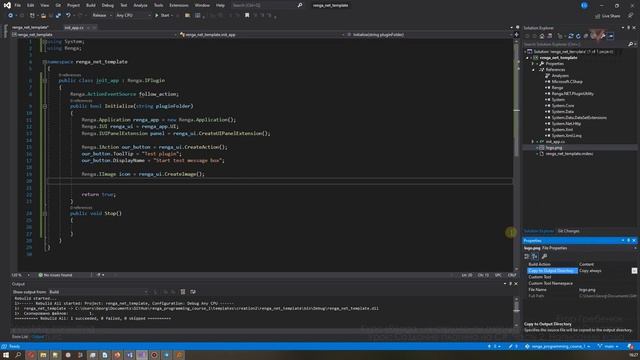This screenshot has width=640, height=360.
Task: Open the Debug menu
Action: (108, 5)
